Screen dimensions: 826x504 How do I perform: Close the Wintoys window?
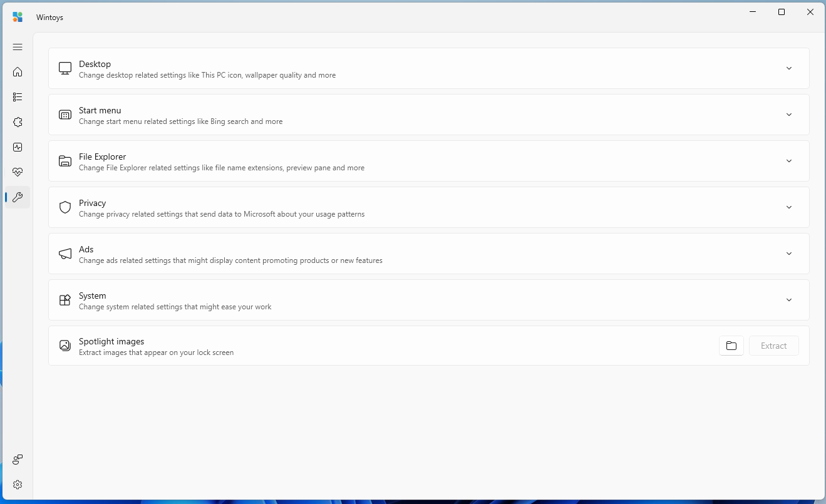click(810, 12)
